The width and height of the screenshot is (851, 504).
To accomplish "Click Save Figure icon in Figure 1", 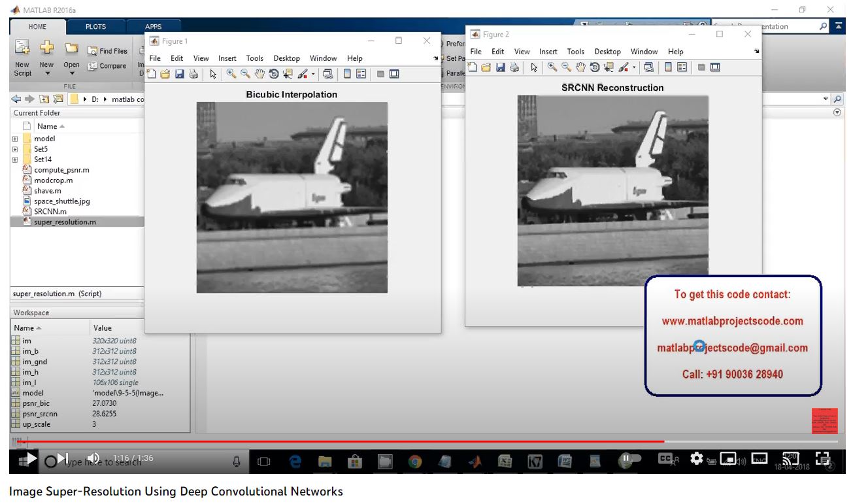I will [x=179, y=74].
